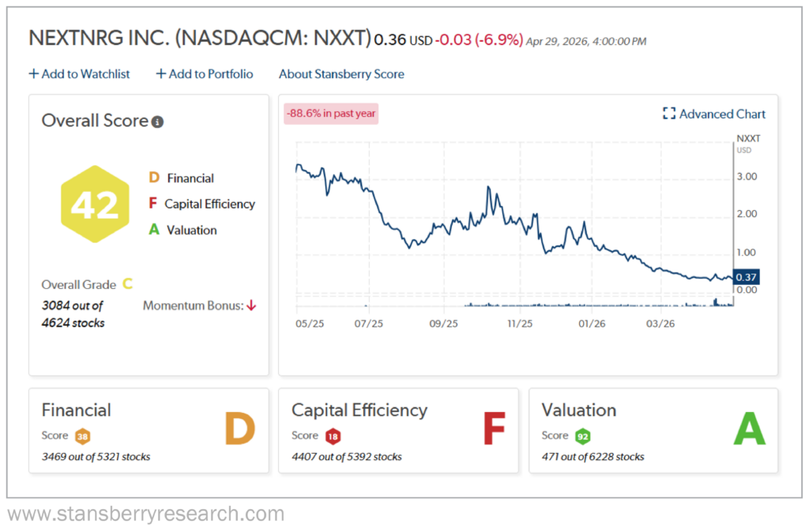This screenshot has width=809, height=532.
Task: Click the Capital Efficiency card heading
Action: click(359, 410)
